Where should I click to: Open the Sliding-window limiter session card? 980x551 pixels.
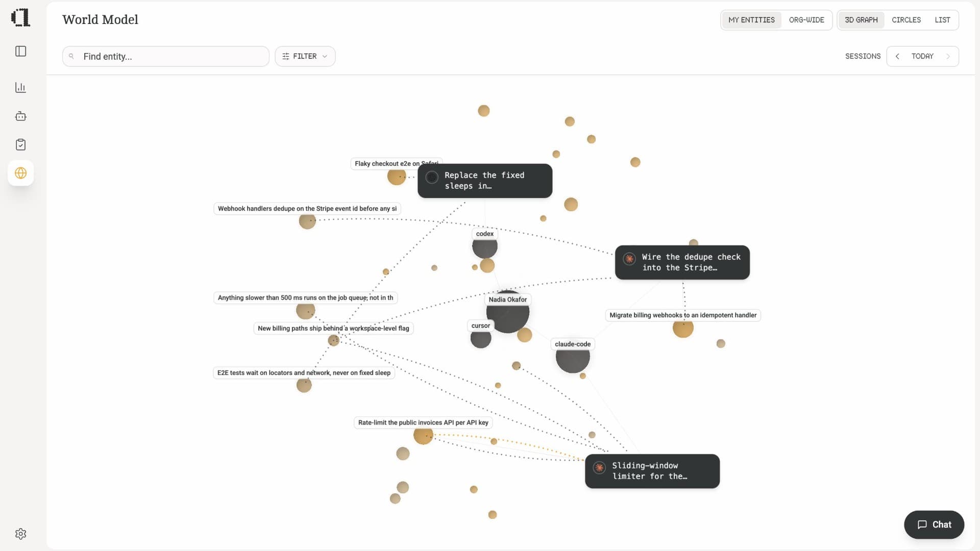click(x=652, y=471)
